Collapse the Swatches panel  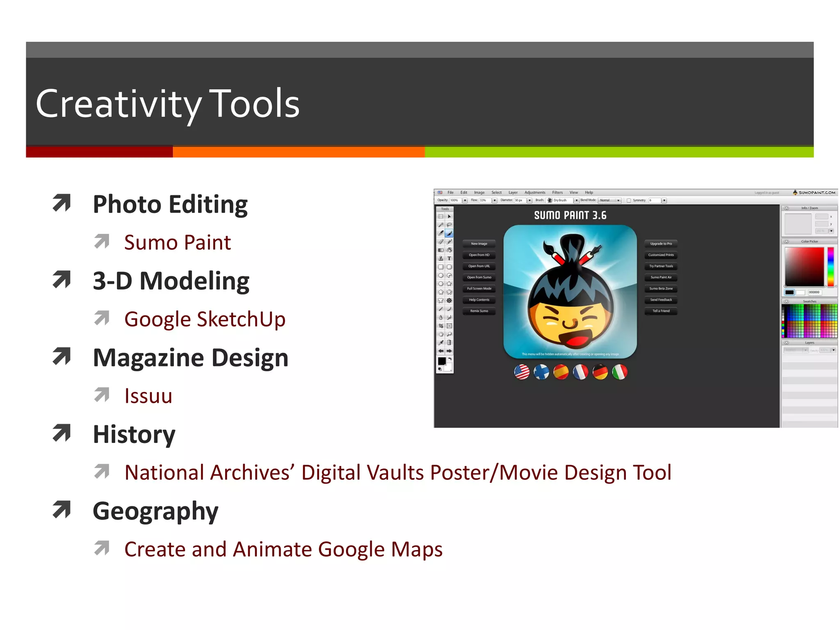(x=786, y=301)
